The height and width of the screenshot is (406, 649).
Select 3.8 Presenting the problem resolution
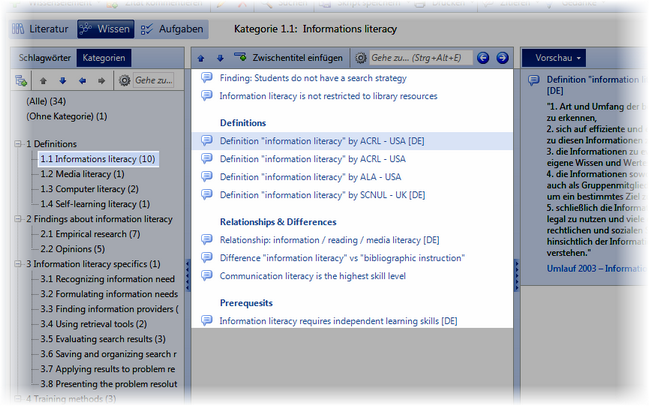(109, 384)
